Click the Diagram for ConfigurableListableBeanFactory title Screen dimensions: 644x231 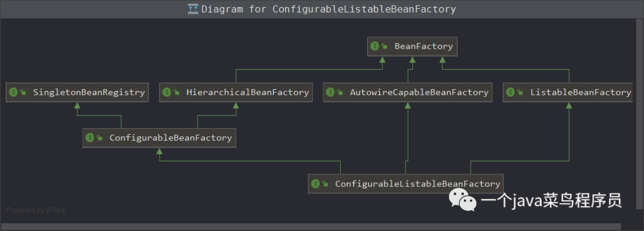(329, 9)
